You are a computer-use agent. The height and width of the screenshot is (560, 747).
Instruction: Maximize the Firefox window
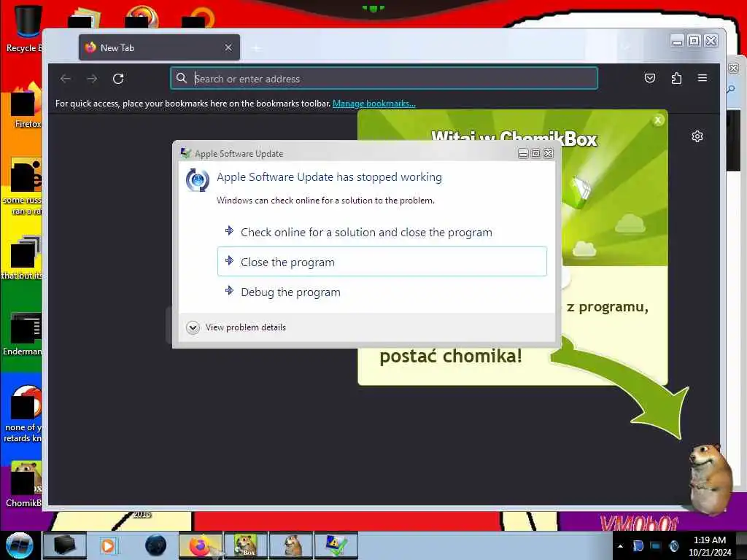[694, 41]
